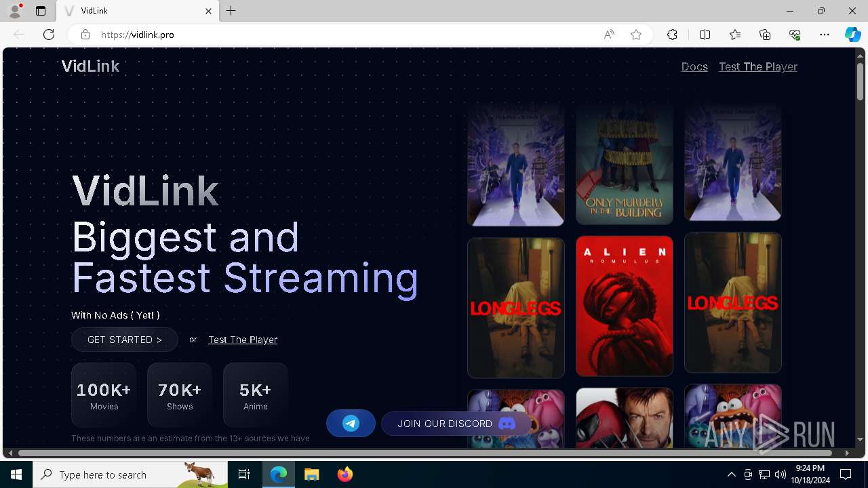Open volume control in tray

pyautogui.click(x=781, y=474)
